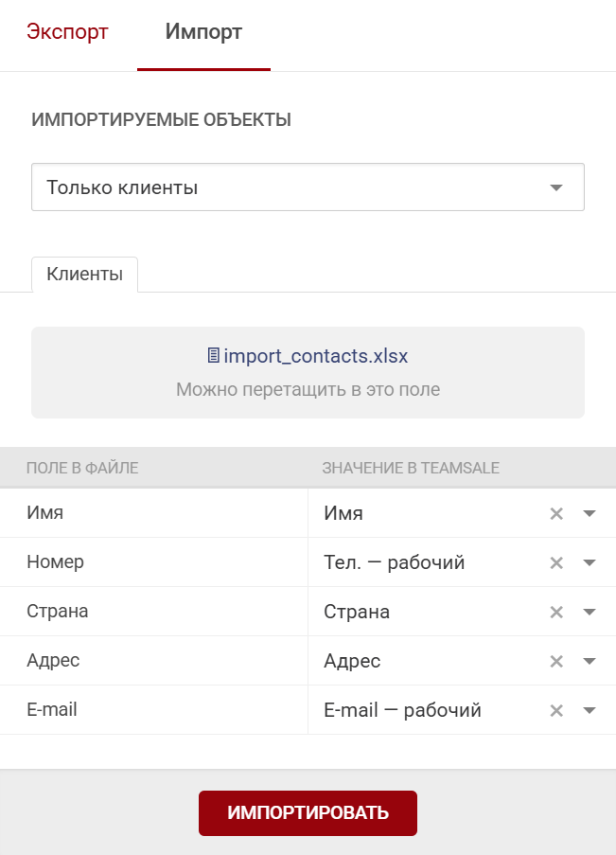Select the Клиенты sub-tab
Image resolution: width=616 pixels, height=855 pixels.
click(84, 274)
